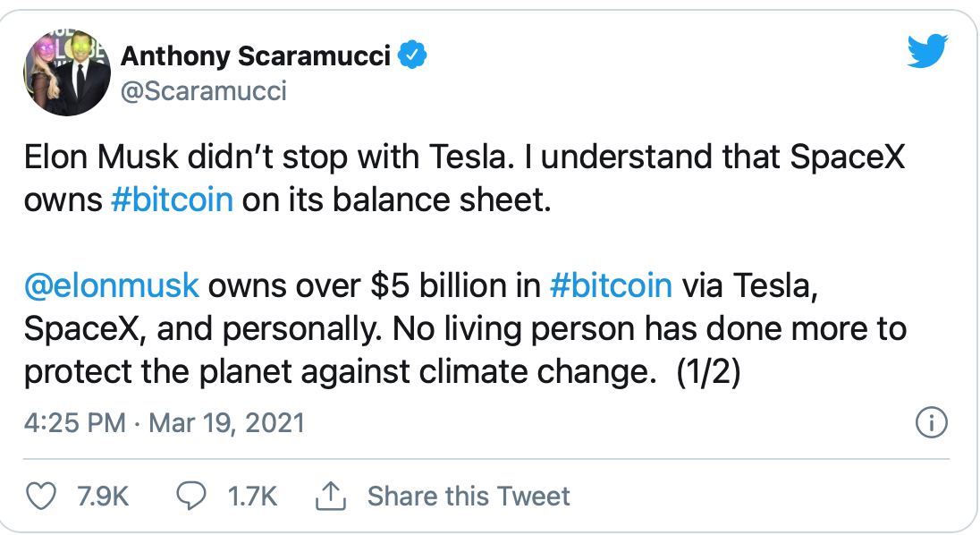Click the 1.7K replies count
The image size is (980, 535).
coord(253,496)
